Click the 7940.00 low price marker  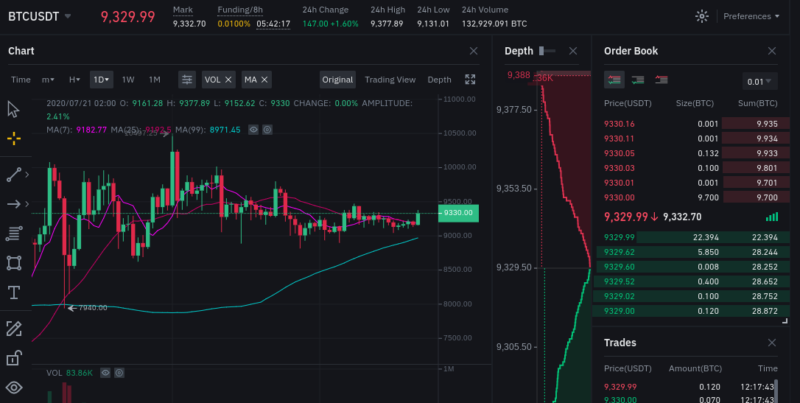tap(88, 308)
